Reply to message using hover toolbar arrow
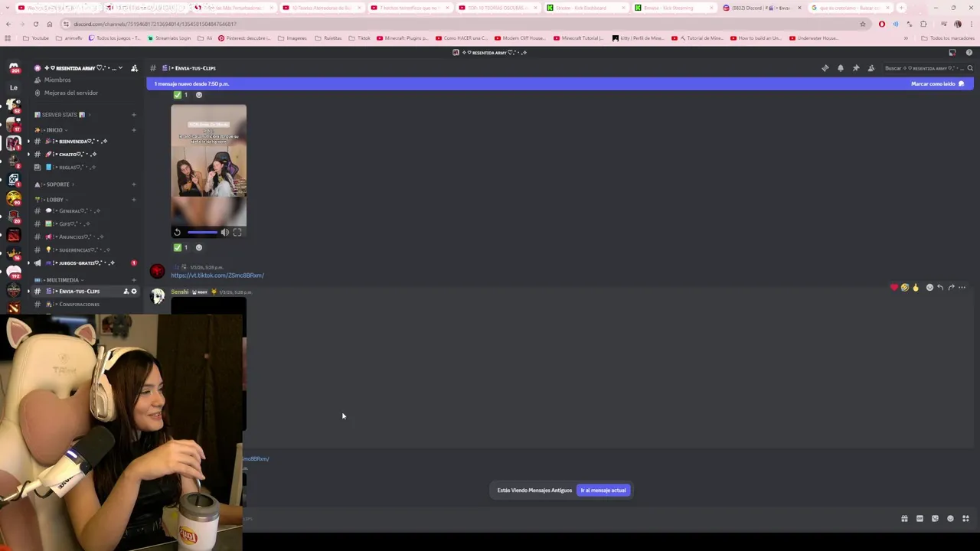This screenshot has height=551, width=980. point(940,288)
